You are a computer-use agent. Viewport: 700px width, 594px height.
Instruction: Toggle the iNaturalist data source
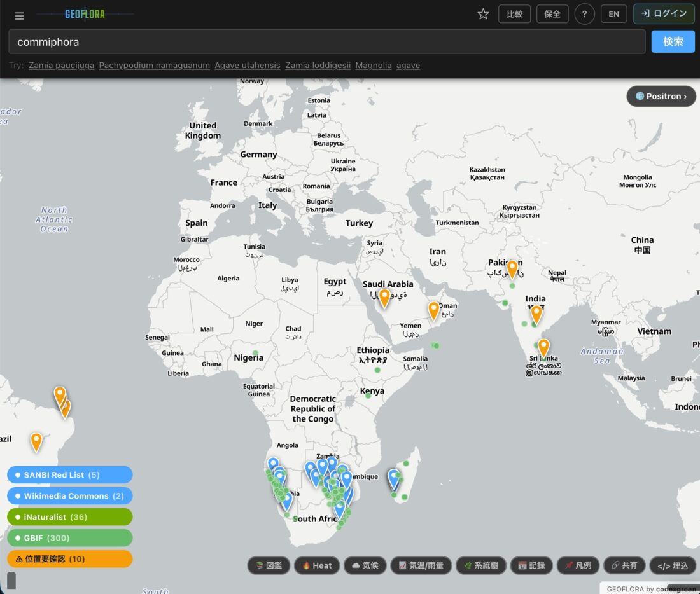pos(69,517)
